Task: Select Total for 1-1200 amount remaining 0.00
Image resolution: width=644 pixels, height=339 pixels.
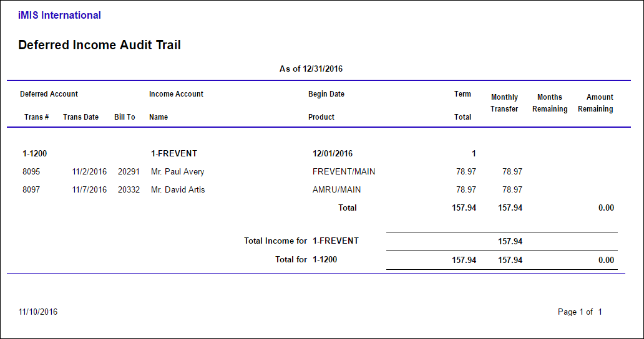Action: click(x=606, y=260)
